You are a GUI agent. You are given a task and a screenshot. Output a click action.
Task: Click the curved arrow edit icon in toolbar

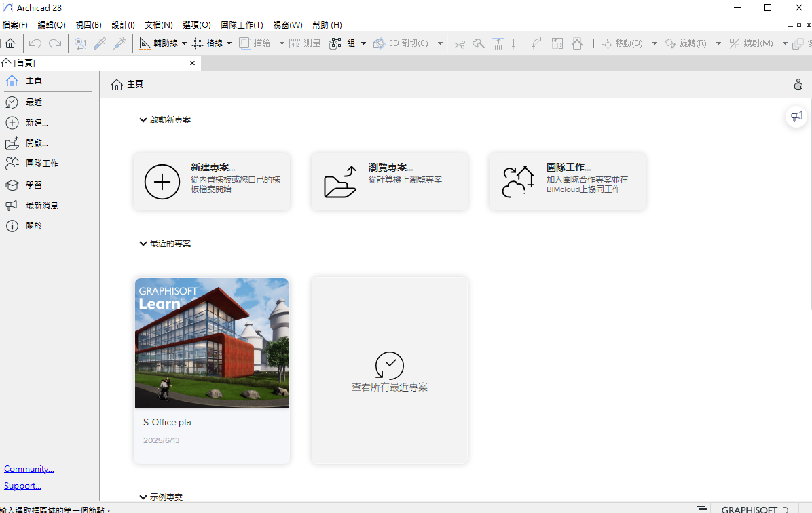click(538, 43)
